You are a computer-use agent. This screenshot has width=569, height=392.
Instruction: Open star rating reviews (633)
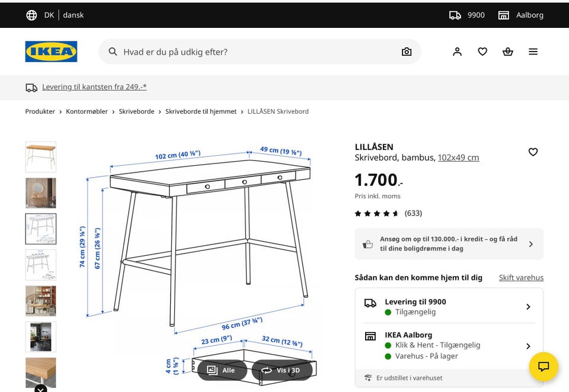point(388,213)
